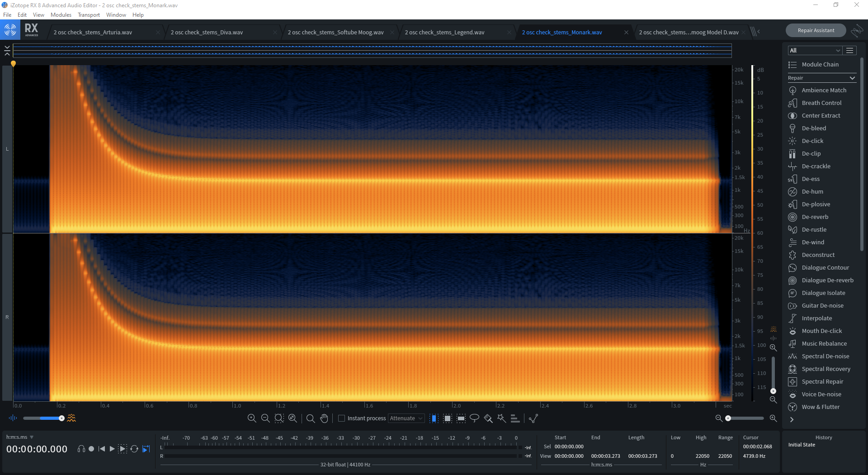Start playback with the Play button
Image resolution: width=868 pixels, height=475 pixels.
pos(112,449)
